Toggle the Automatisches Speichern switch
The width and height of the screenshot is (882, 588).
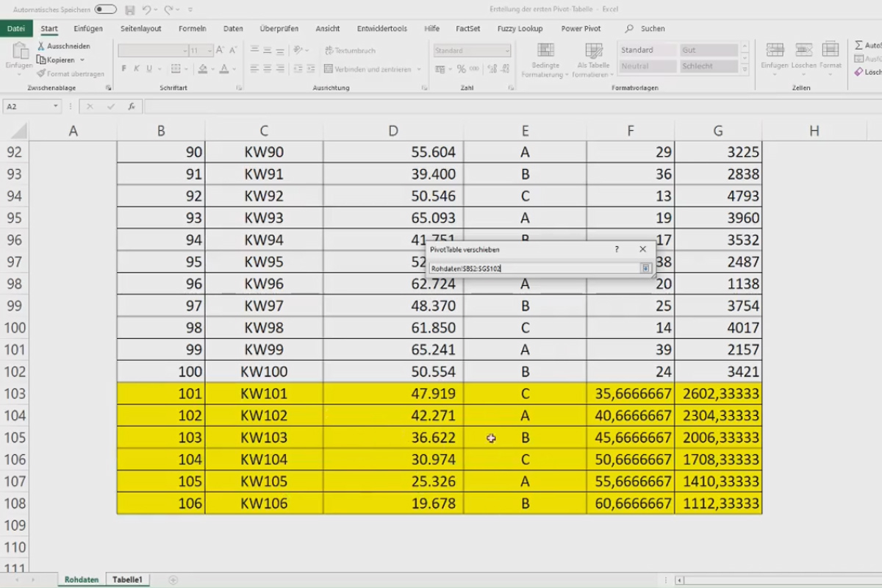[105, 10]
